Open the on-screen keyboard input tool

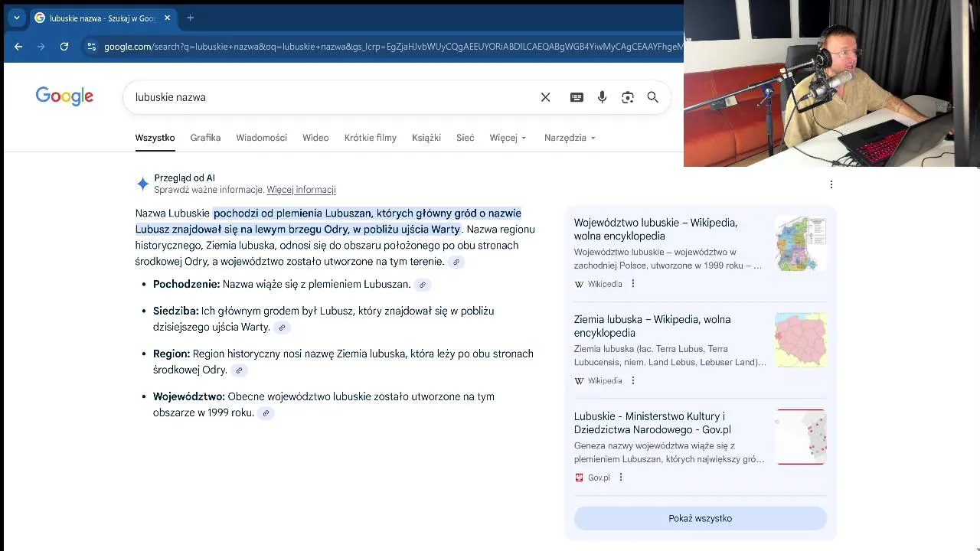click(577, 97)
